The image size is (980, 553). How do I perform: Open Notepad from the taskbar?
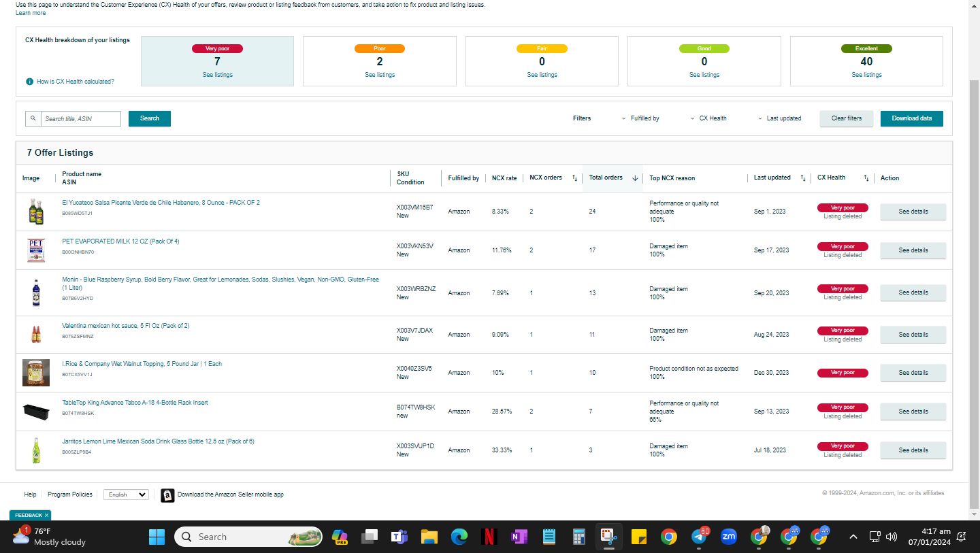pos(549,537)
